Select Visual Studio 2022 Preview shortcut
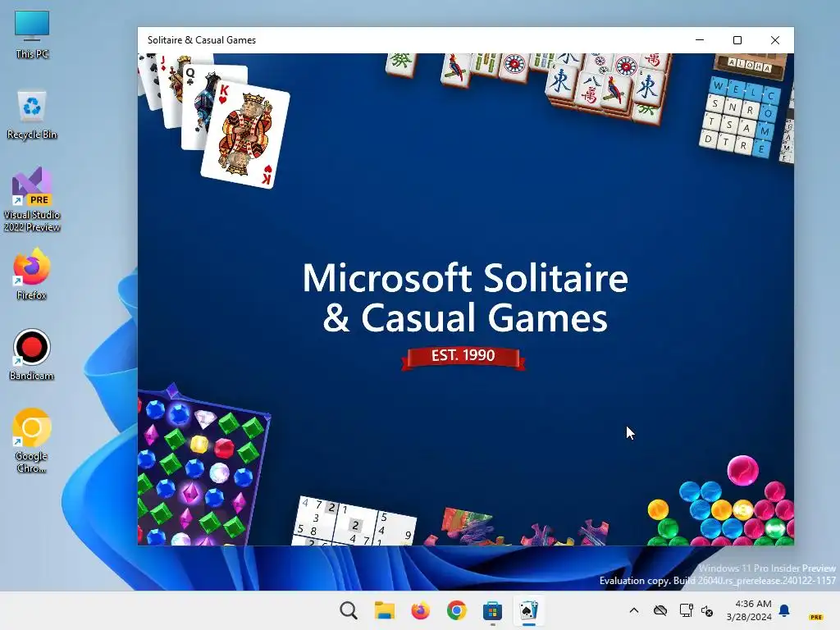840x630 pixels. point(32,199)
